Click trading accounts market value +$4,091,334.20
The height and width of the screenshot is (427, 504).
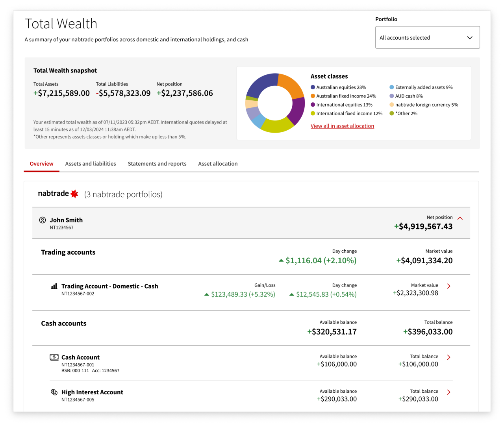click(424, 261)
